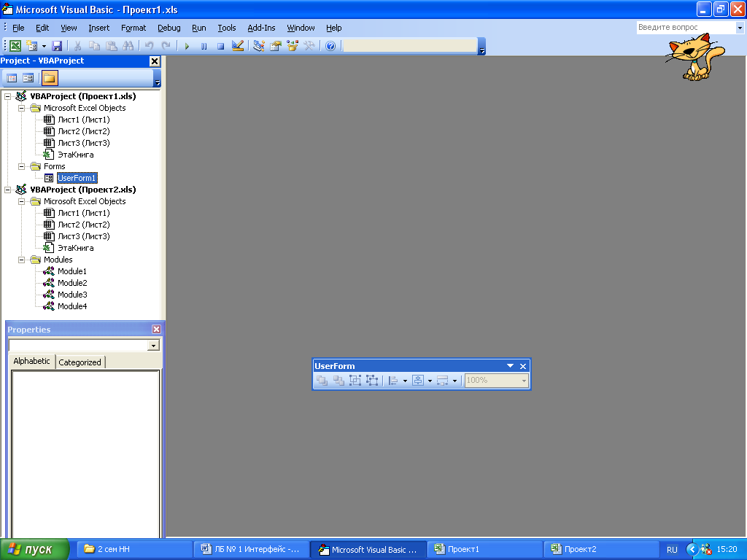Click the Cut scissors icon
The image size is (747, 560).
click(77, 46)
